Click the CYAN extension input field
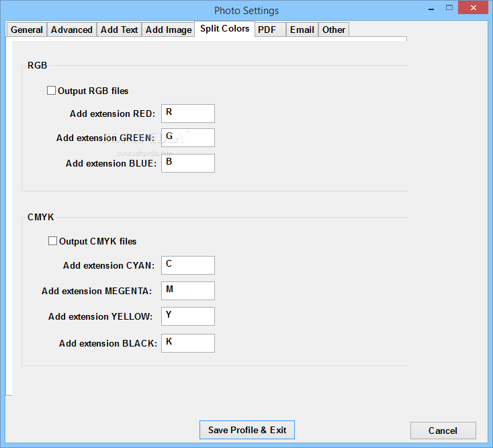This screenshot has width=493, height=448. click(x=188, y=265)
